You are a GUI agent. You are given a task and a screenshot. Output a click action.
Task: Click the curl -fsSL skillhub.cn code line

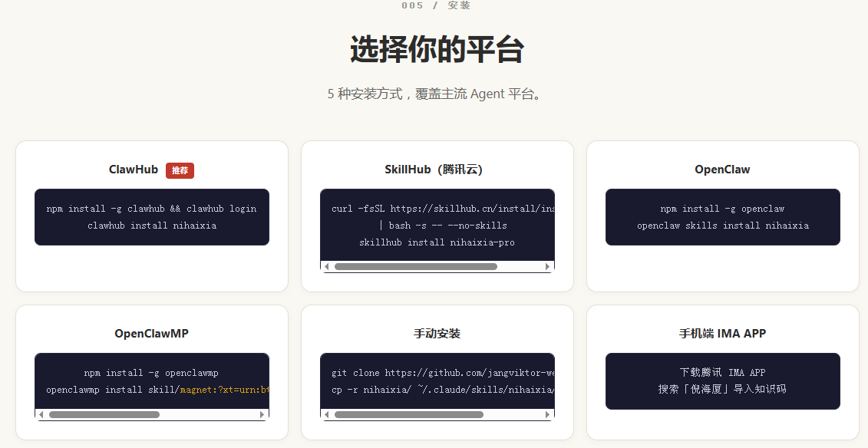click(443, 209)
